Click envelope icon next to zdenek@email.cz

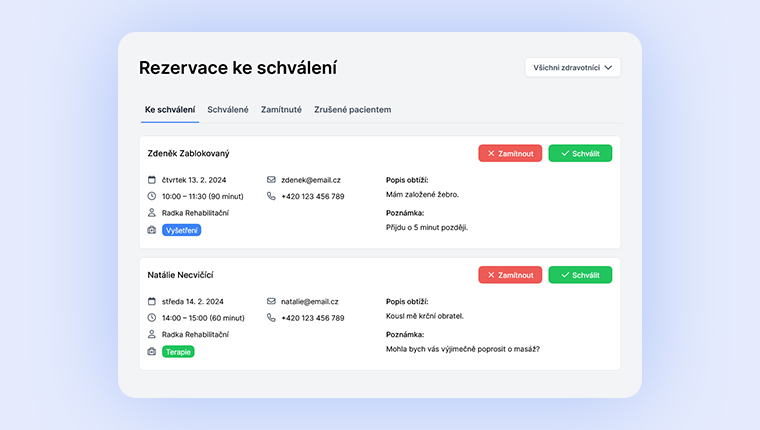[x=271, y=180]
